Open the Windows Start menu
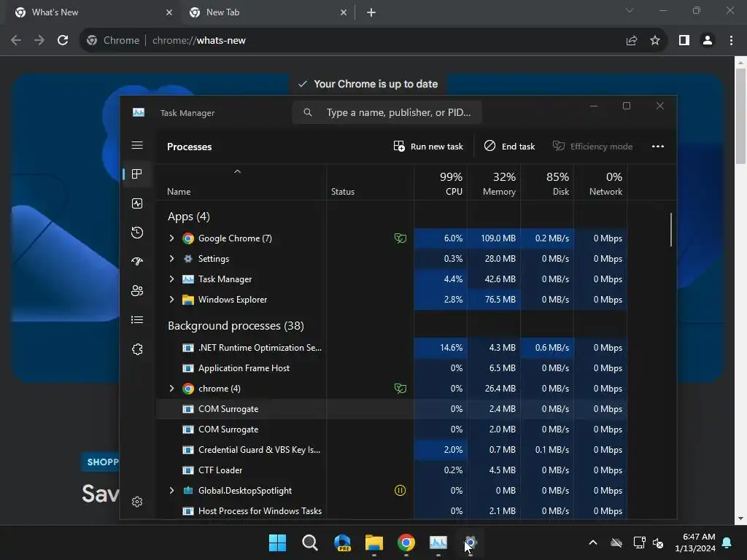 [277, 542]
